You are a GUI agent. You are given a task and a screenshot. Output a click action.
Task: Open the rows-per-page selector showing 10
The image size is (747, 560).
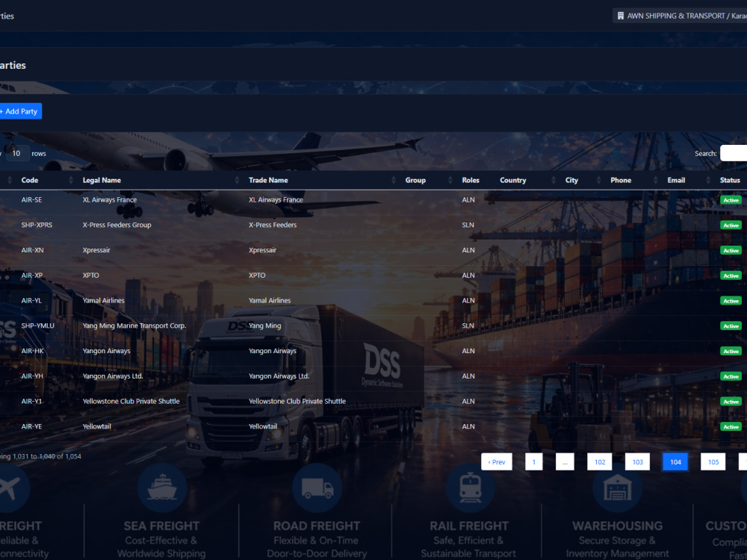tap(17, 153)
